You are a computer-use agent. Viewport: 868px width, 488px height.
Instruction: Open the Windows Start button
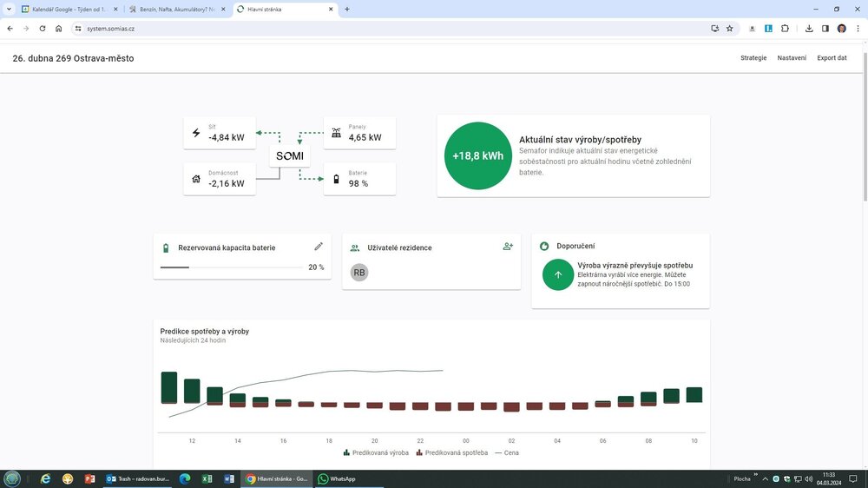(11, 478)
